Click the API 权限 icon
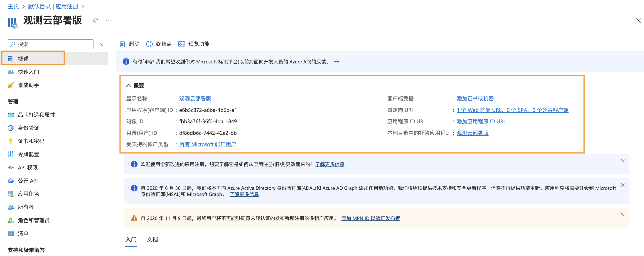644x256 pixels. pyautogui.click(x=10, y=167)
